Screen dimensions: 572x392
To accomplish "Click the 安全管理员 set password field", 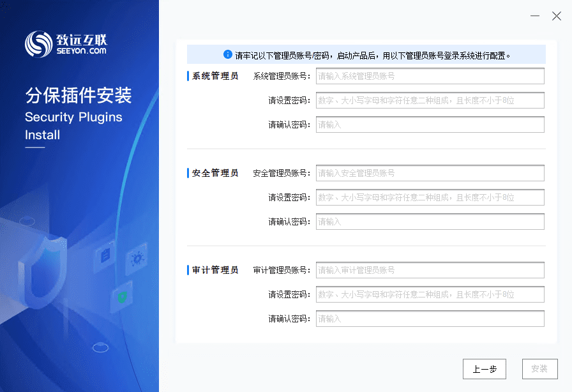I will pyautogui.click(x=430, y=197).
